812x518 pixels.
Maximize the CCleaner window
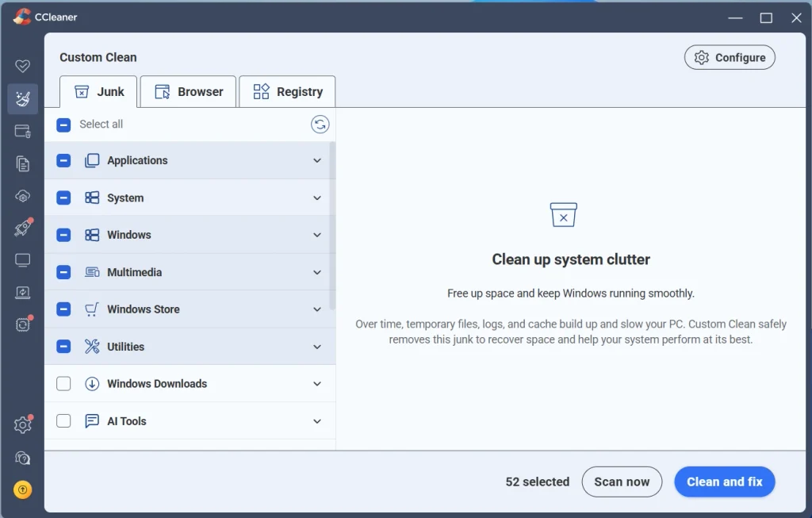click(x=766, y=18)
